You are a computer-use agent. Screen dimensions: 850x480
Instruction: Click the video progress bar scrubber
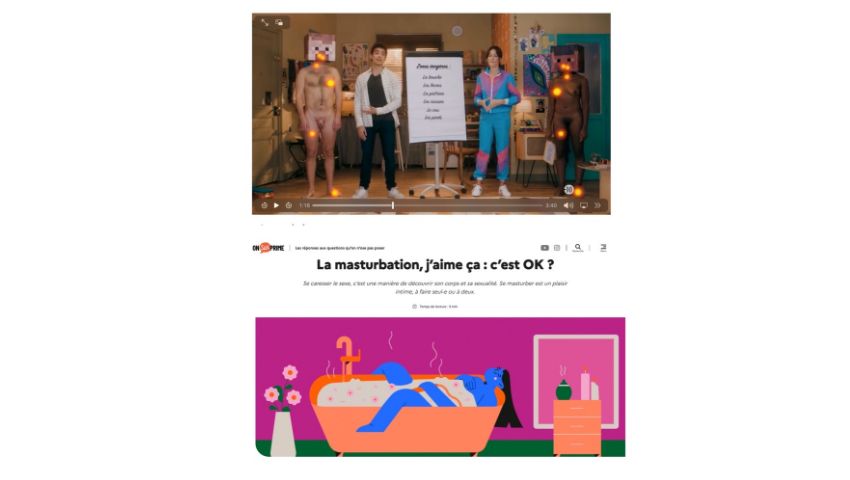[x=392, y=206]
